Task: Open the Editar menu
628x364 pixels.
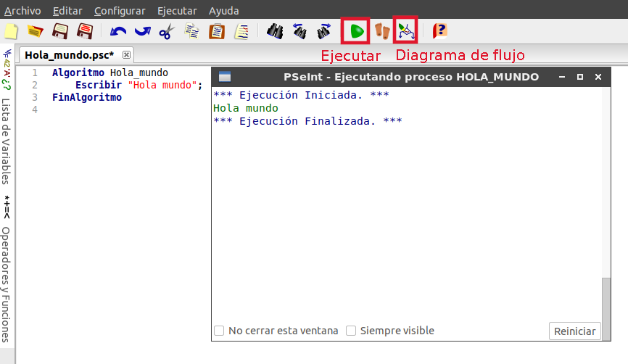Action: (67, 11)
